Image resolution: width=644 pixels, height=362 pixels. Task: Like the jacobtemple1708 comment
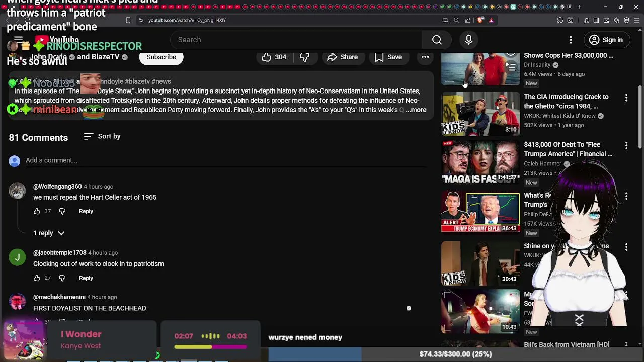coord(37,278)
